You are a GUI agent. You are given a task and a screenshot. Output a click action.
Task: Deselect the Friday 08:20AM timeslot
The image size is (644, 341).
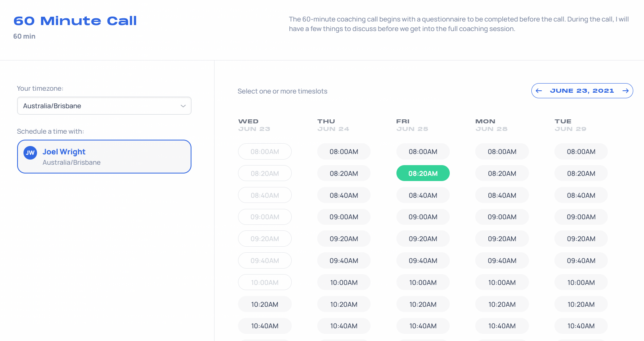click(x=423, y=173)
